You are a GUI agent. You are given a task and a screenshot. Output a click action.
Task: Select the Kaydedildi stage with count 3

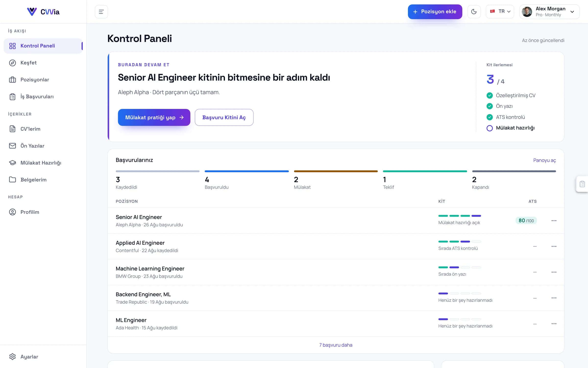tap(158, 180)
